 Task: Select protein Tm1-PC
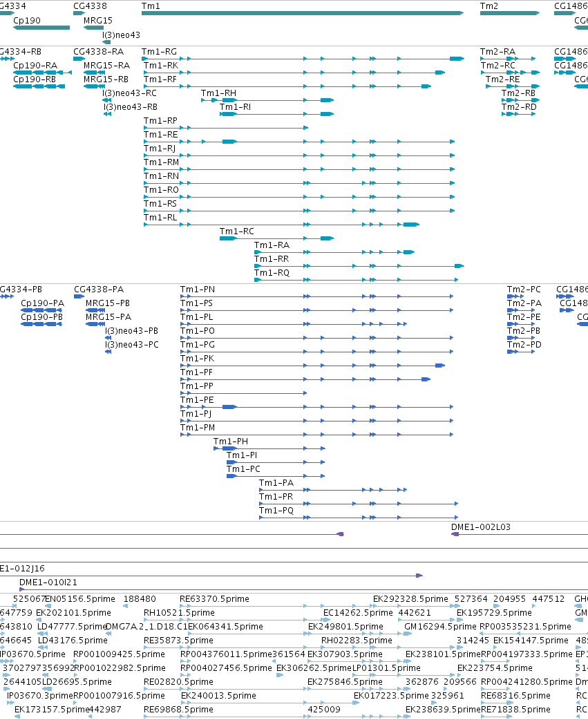[x=276, y=475]
